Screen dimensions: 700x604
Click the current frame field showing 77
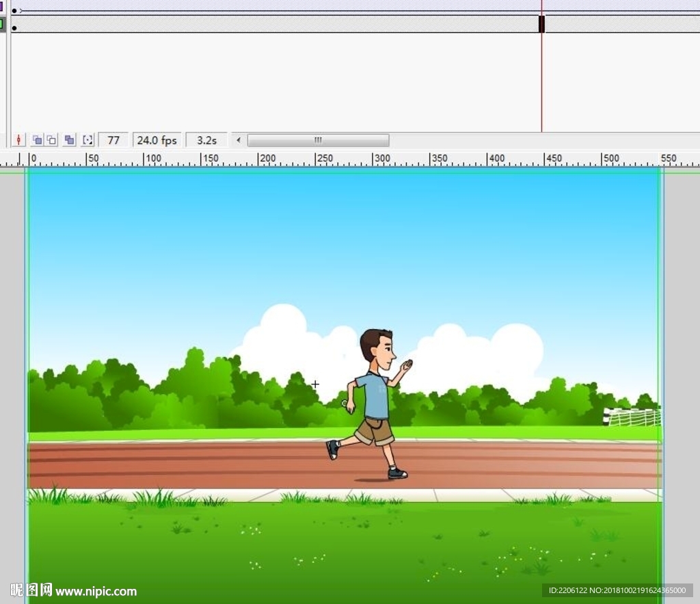113,140
